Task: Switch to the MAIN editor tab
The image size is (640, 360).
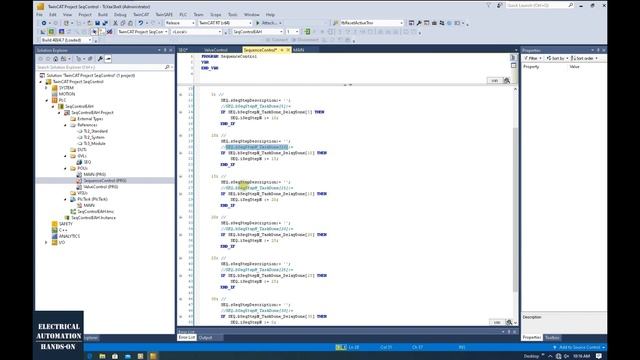Action: pos(299,50)
